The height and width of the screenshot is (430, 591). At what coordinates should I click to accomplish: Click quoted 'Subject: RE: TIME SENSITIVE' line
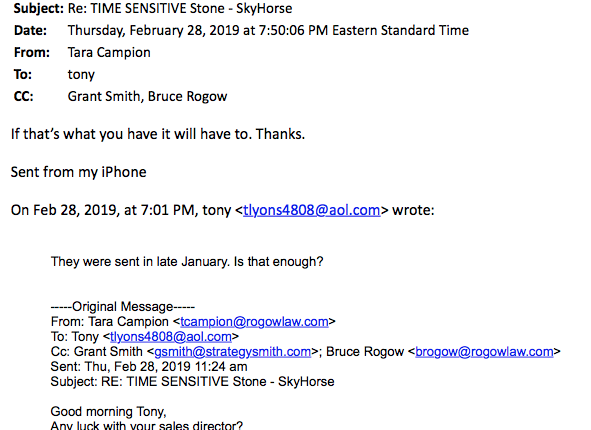tap(192, 382)
